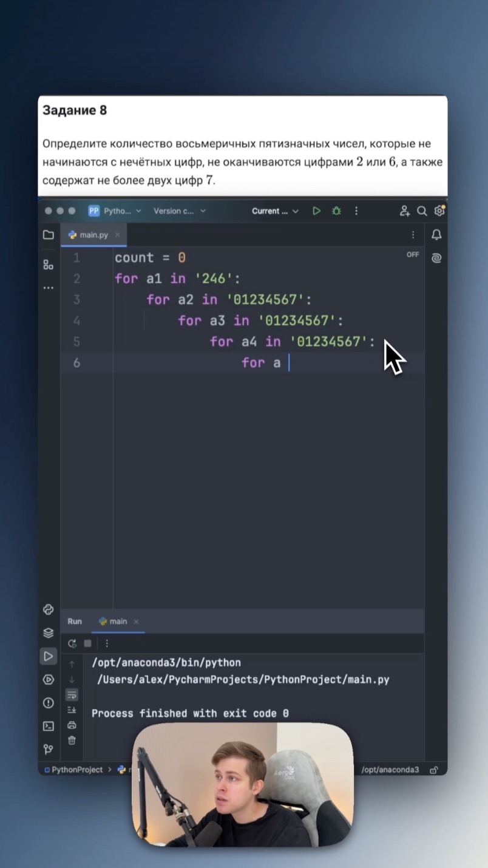Click line number 6 in the gutter
Screen dimensions: 488x868
(x=76, y=363)
